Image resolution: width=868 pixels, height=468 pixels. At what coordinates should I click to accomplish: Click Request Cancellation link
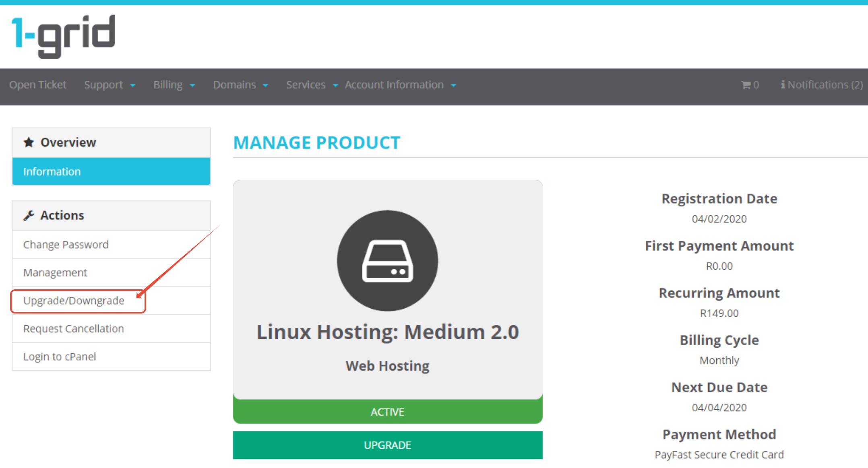(74, 329)
